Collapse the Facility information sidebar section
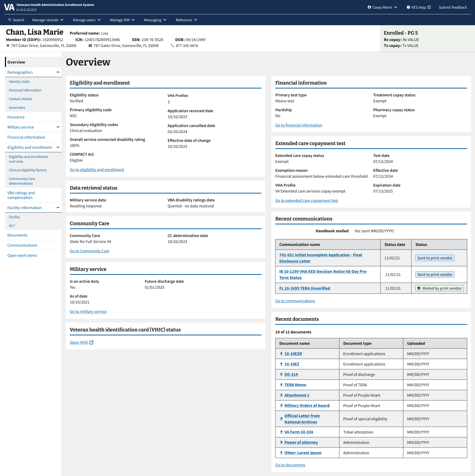Screen dimensions: 475x476 (58, 208)
